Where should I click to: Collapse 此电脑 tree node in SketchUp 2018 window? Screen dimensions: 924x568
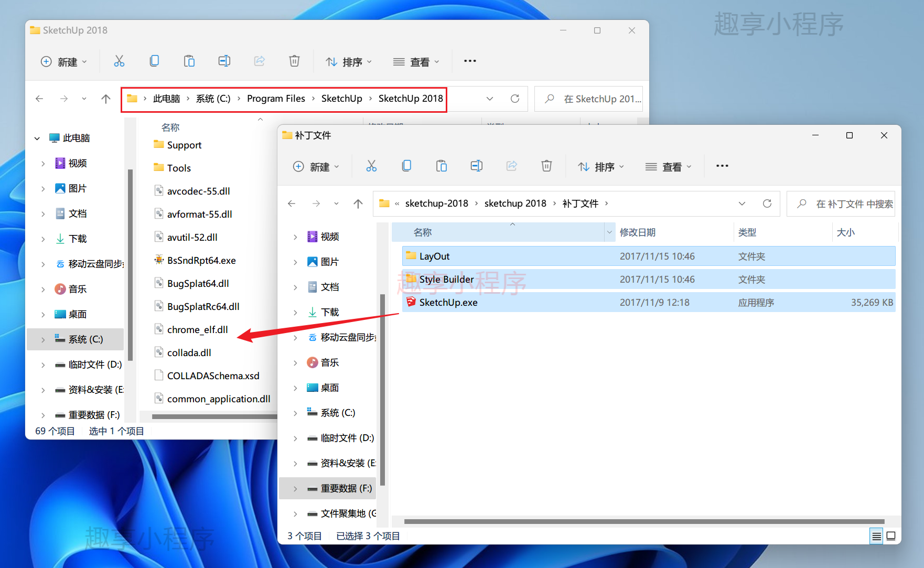(x=37, y=138)
